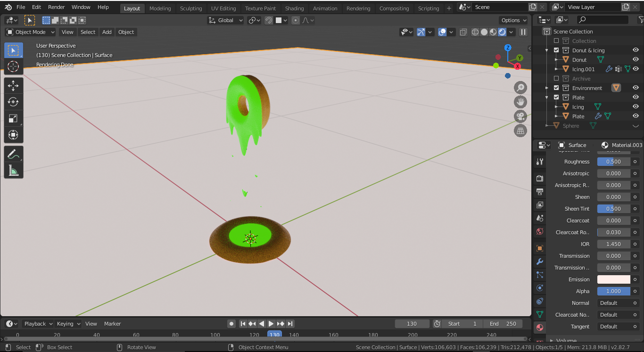Open the Global transform orientation dropdown

[225, 20]
